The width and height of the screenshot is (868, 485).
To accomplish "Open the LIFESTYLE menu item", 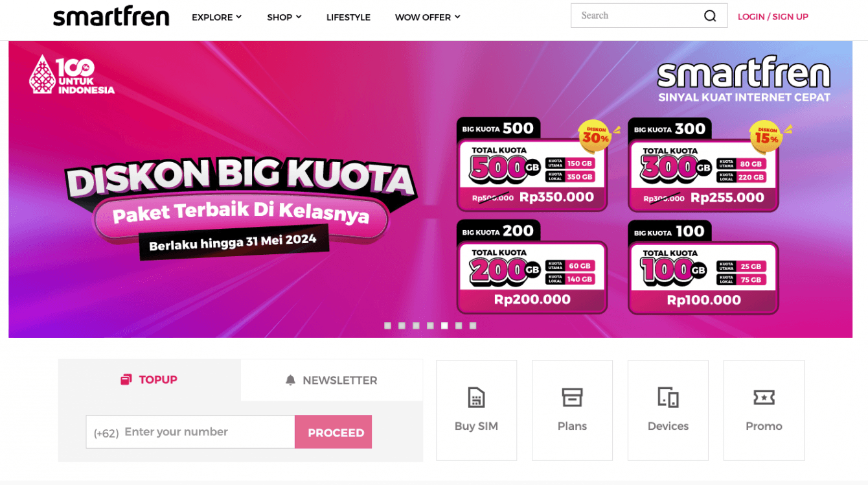I will [x=348, y=18].
